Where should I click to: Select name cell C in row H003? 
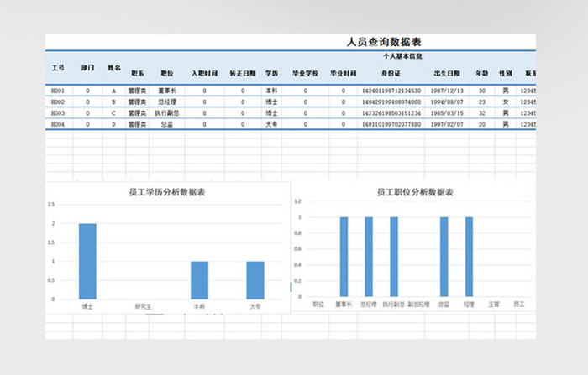pos(114,113)
